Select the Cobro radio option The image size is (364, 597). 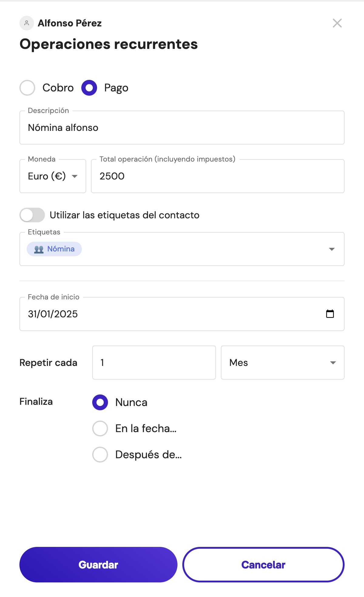[27, 88]
